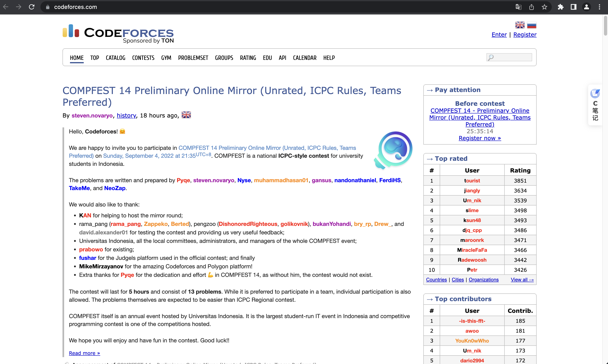Click the Google Translate icon
608x364 pixels.
coord(518,7)
